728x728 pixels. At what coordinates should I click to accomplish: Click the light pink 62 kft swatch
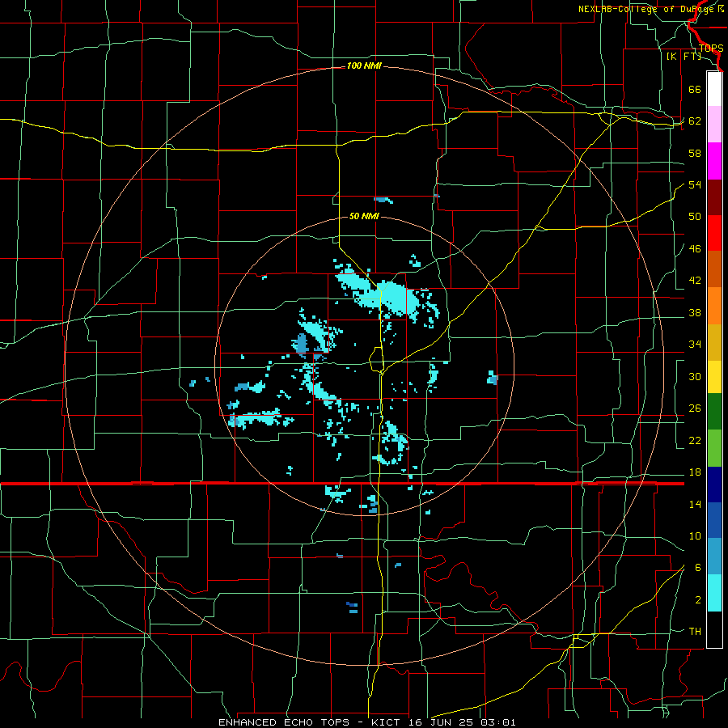(x=714, y=125)
